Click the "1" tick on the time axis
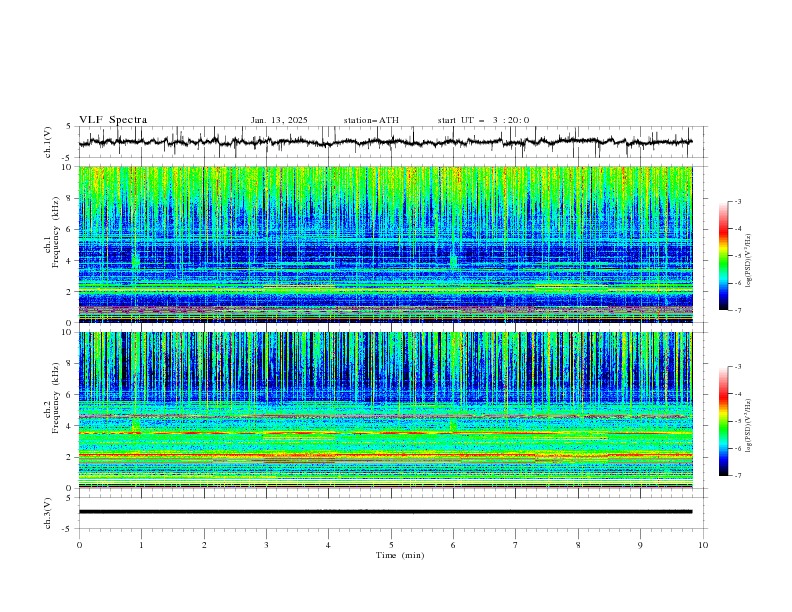Screen dimensions: 792x612 pos(141,545)
